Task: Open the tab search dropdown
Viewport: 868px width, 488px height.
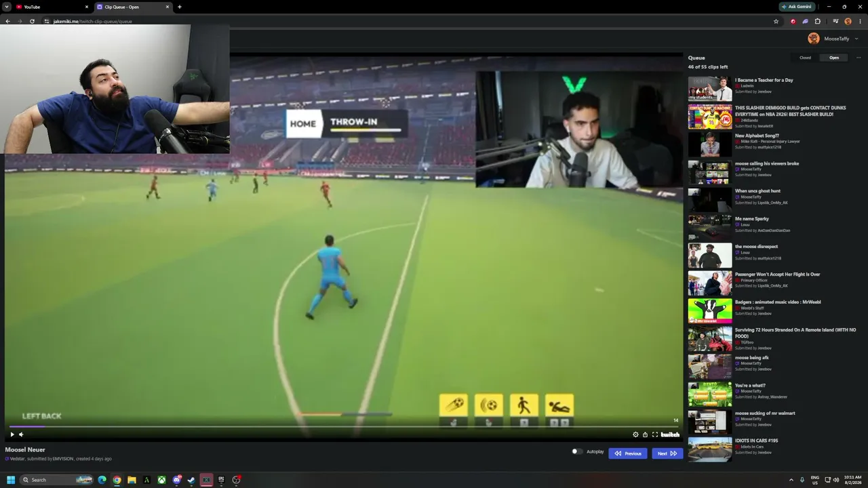Action: [x=6, y=7]
